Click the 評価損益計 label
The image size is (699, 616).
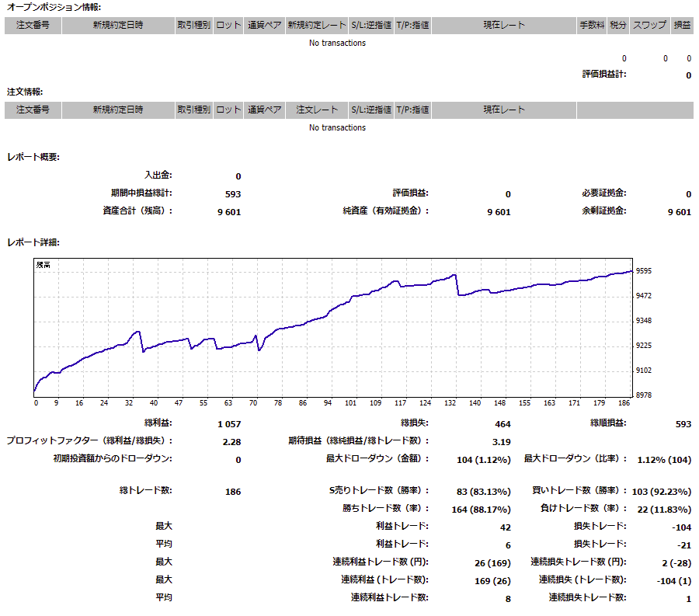(x=603, y=75)
